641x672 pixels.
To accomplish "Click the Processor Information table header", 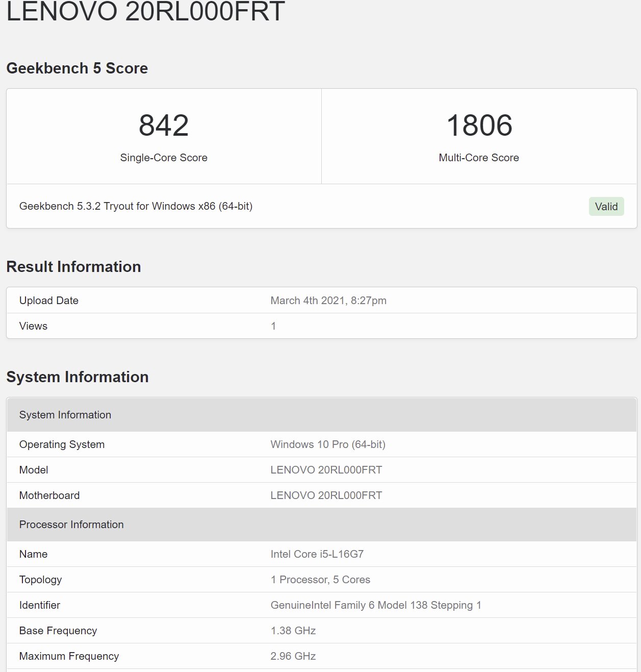I will [322, 525].
